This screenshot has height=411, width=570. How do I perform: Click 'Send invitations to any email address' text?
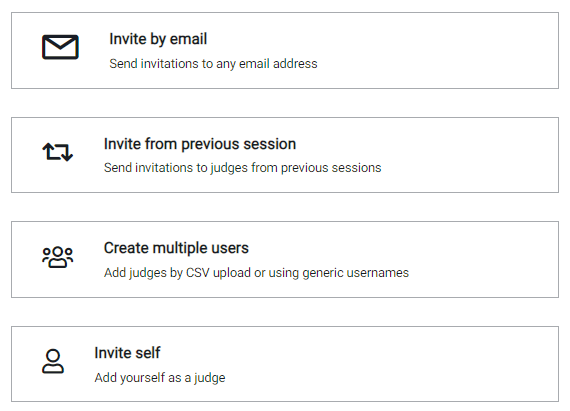213,64
